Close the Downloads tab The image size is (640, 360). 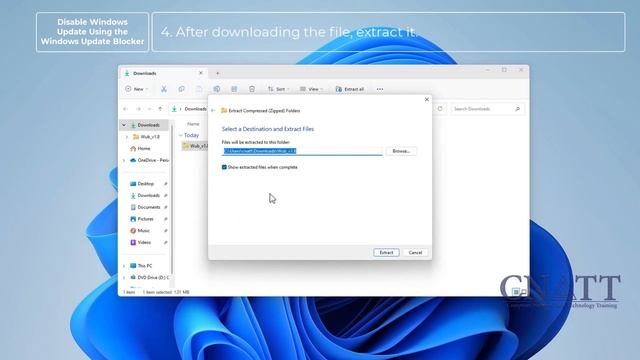[201, 73]
